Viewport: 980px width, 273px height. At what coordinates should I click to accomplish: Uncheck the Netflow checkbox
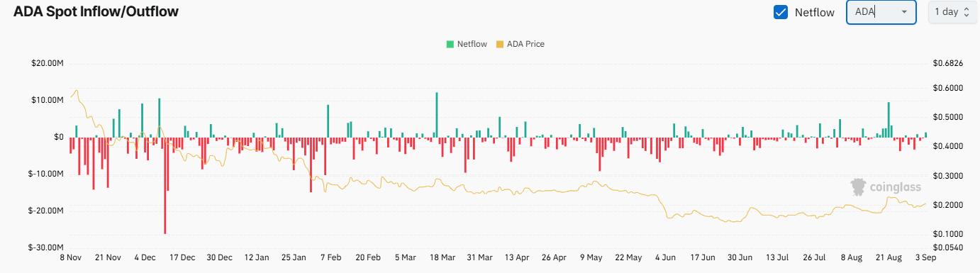[780, 12]
